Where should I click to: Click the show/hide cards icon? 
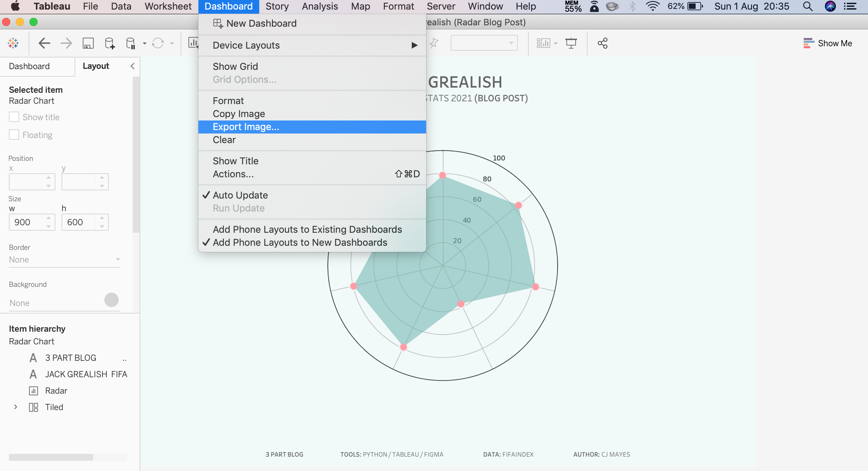pos(543,43)
